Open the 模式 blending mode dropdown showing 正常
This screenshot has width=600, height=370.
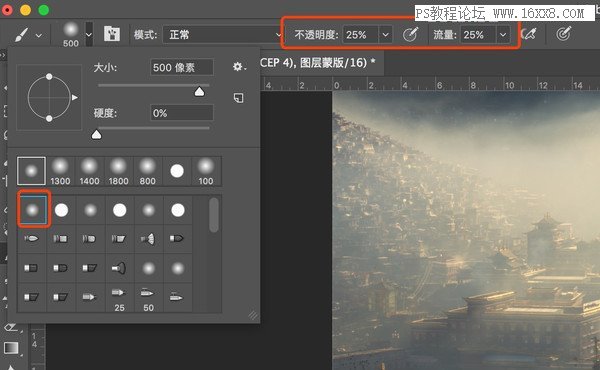(222, 35)
